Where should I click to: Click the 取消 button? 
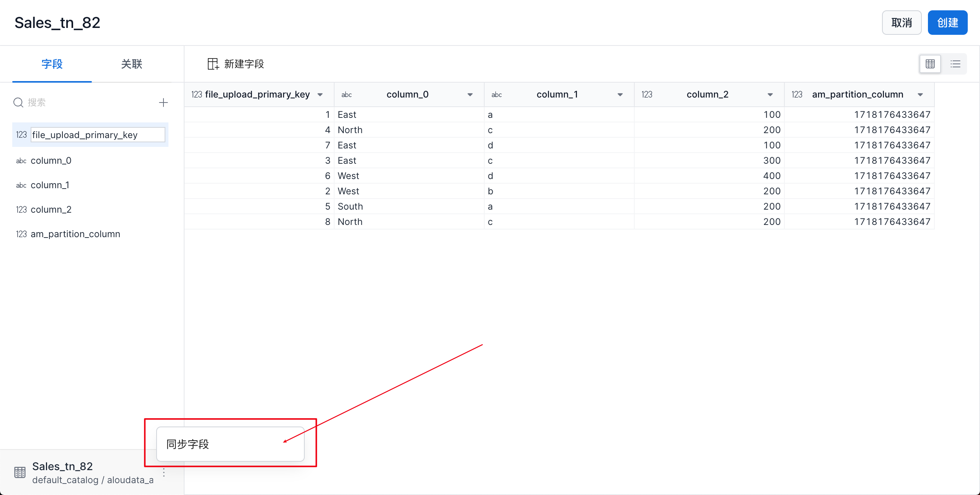coord(901,23)
